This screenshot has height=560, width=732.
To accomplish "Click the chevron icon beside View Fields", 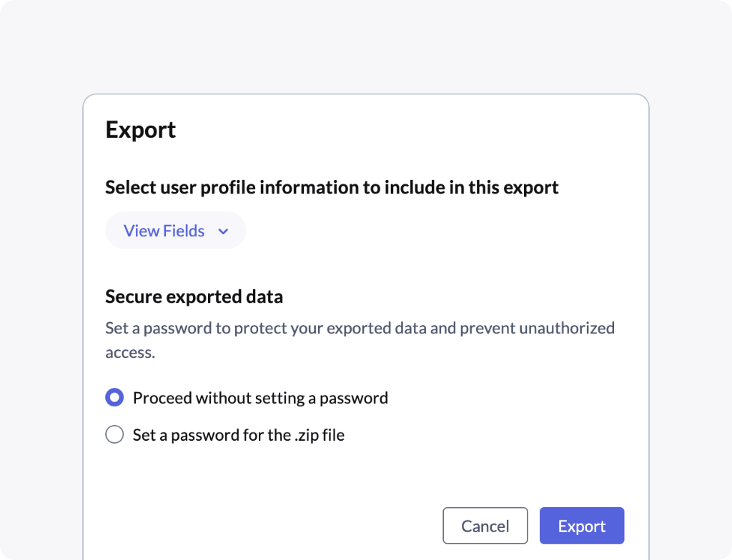I will pyautogui.click(x=223, y=231).
